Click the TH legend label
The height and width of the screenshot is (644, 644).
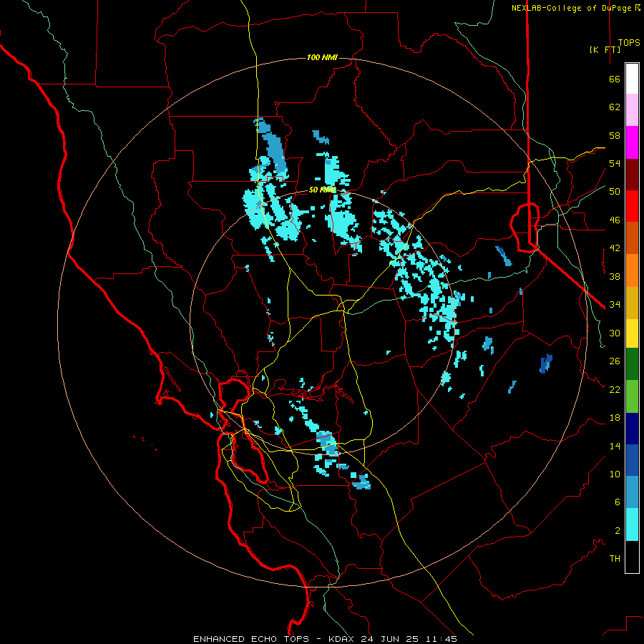tap(615, 559)
